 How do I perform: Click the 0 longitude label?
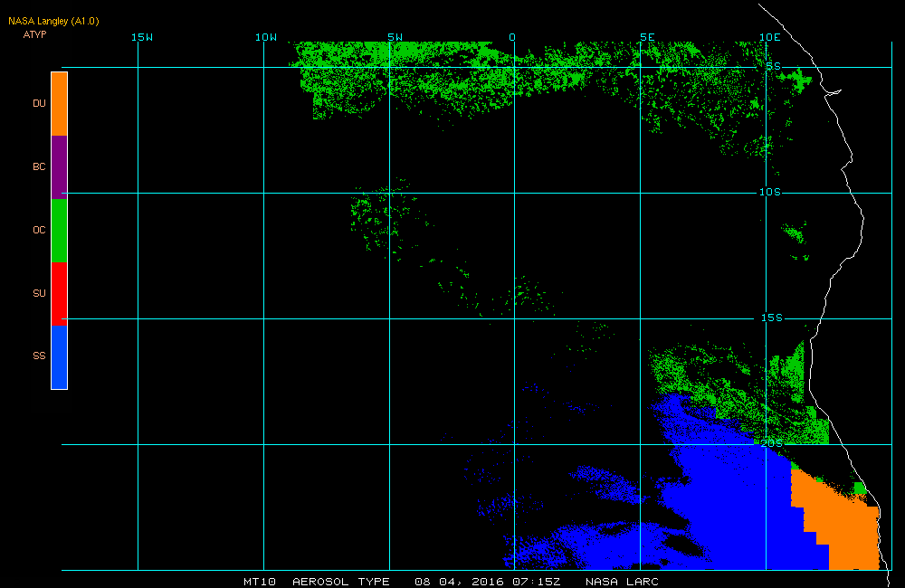[512, 37]
